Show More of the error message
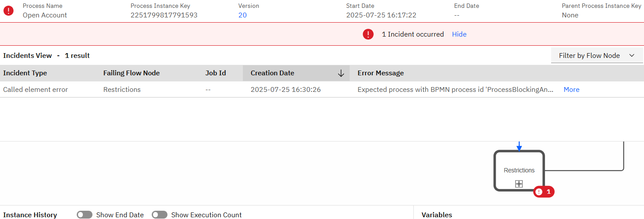Viewport: 644px width, 219px height. click(571, 89)
